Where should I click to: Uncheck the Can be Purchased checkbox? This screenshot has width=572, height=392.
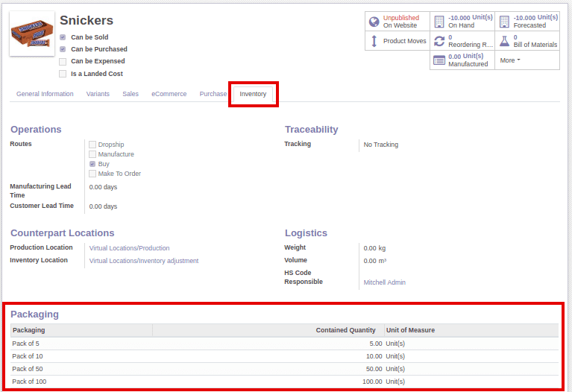pos(63,49)
